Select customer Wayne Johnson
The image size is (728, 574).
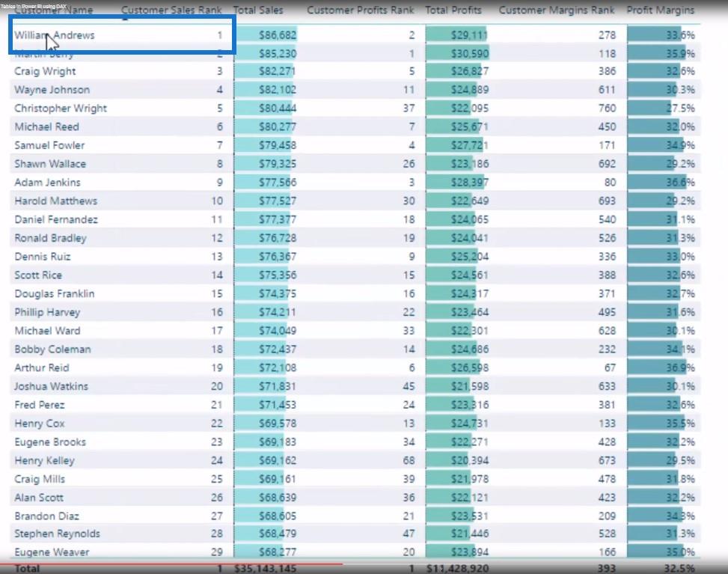click(52, 90)
